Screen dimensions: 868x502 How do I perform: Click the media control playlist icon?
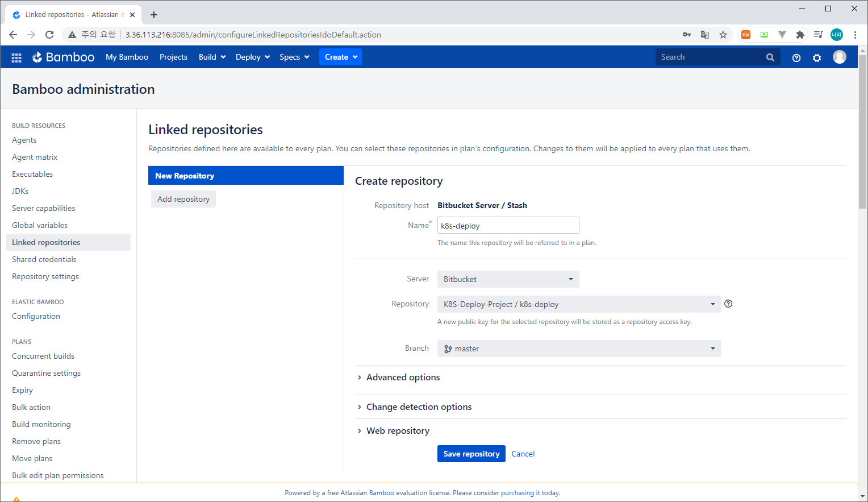point(819,35)
